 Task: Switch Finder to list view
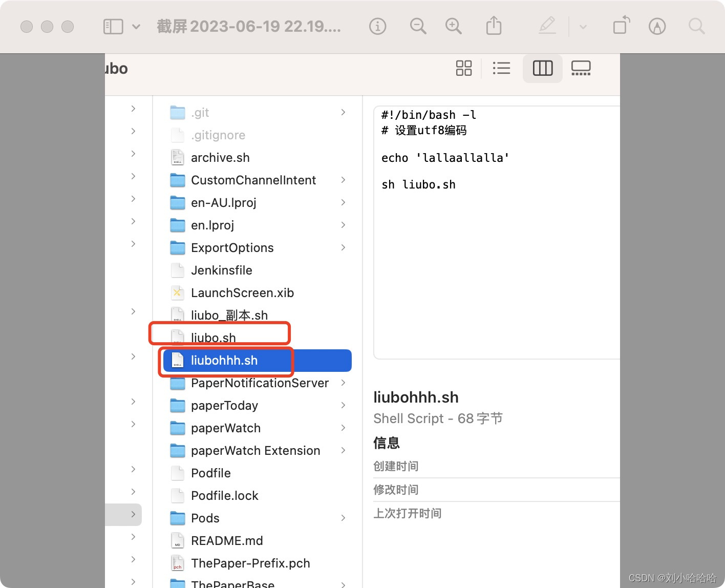click(501, 68)
